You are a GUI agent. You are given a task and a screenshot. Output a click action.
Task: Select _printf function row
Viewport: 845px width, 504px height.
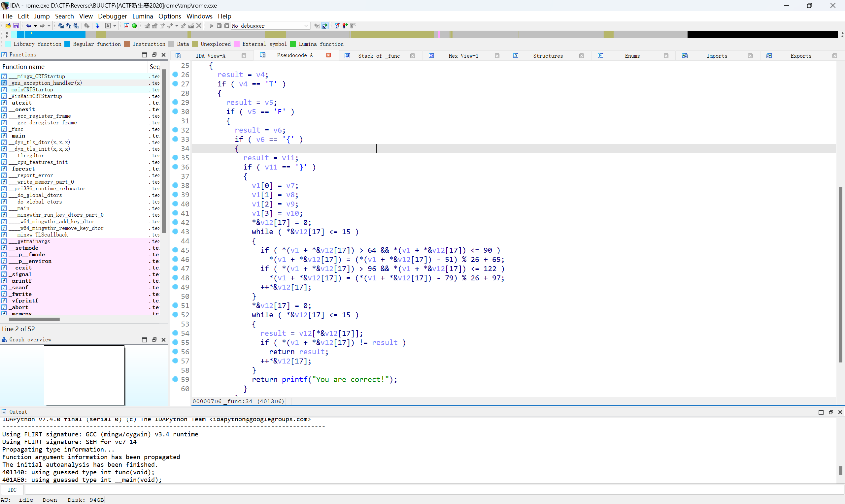80,281
